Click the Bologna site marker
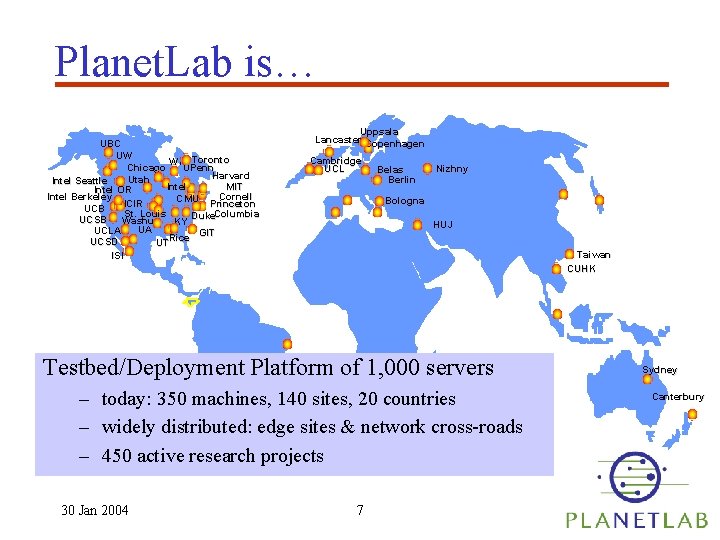720x540 pixels. 379,201
